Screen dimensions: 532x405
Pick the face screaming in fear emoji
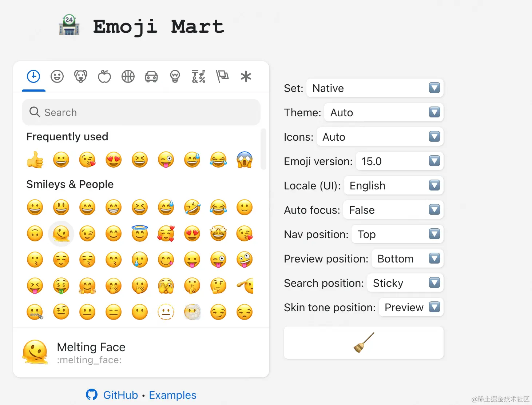pyautogui.click(x=245, y=160)
